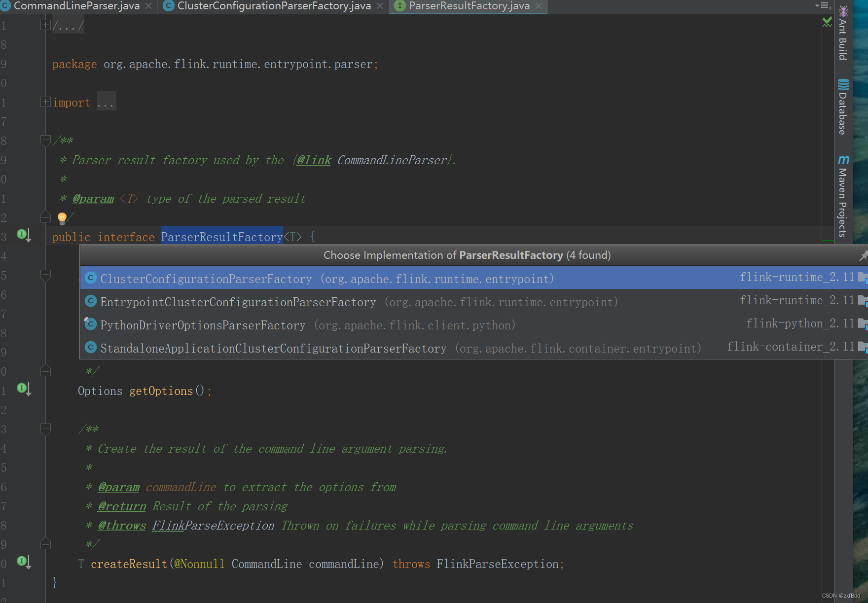Click the Options return type
Screen dimensions: 868x603
point(100,391)
